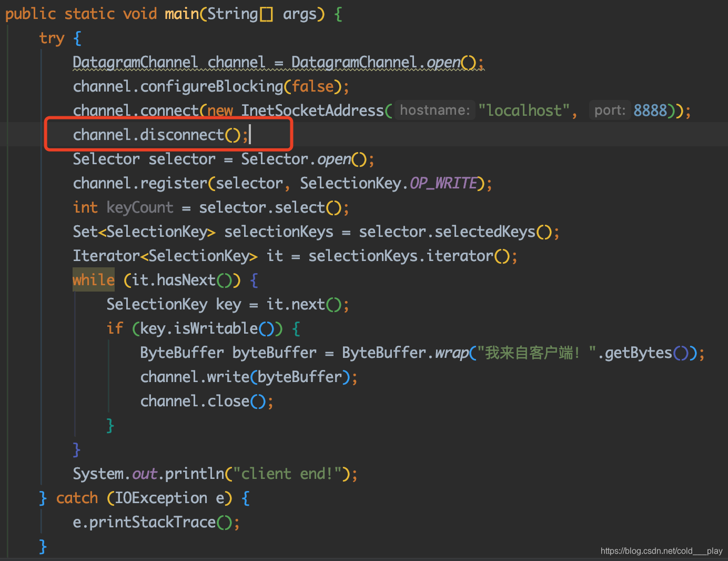Click the catch keyword
The image size is (728, 561).
pyautogui.click(x=77, y=498)
